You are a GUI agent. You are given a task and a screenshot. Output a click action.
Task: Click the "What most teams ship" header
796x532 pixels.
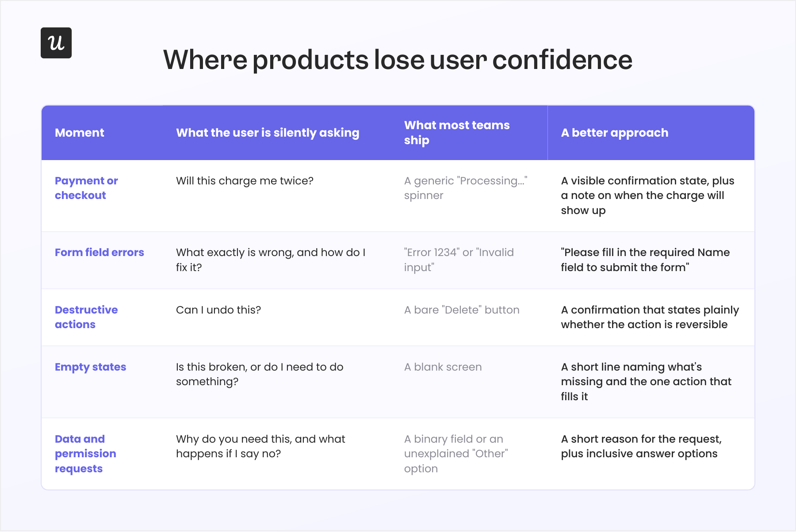(457, 133)
